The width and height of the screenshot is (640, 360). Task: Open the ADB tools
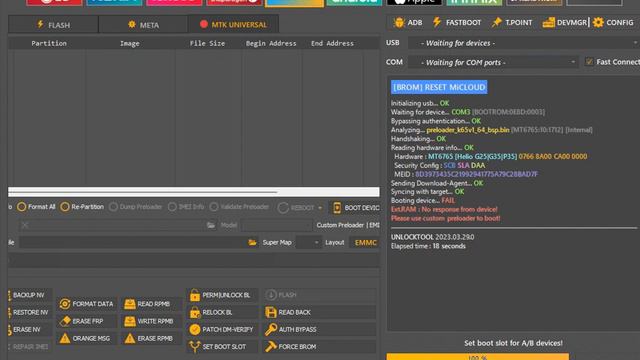pos(408,22)
